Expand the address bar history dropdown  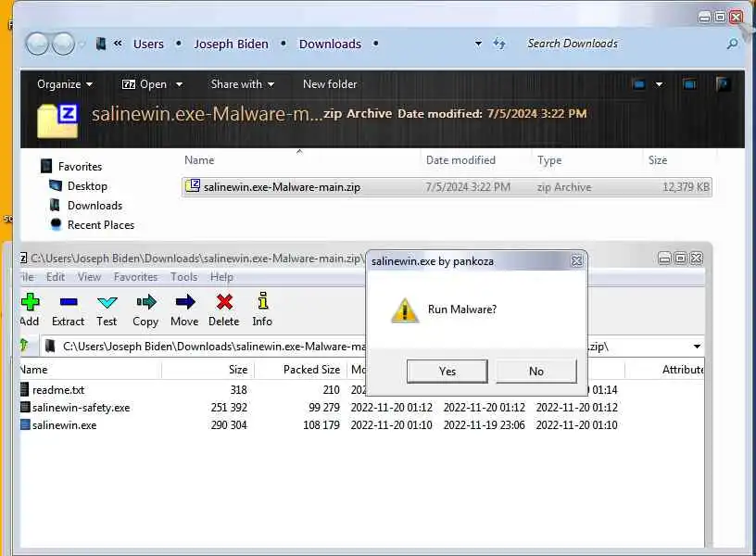coord(478,44)
